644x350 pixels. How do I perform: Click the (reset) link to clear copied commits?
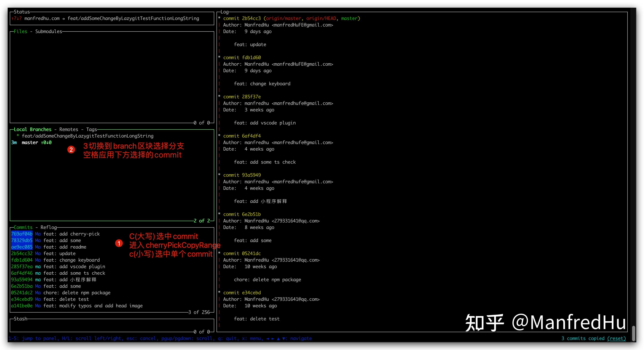[617, 338]
